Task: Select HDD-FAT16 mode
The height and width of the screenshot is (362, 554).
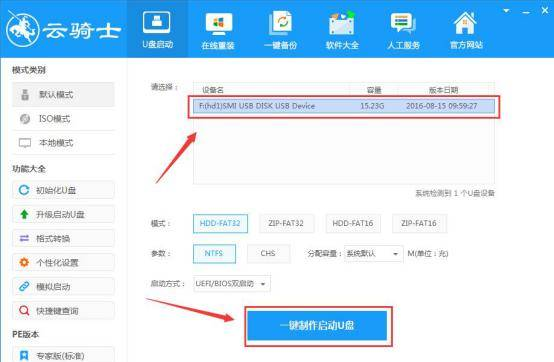Action: tap(353, 223)
